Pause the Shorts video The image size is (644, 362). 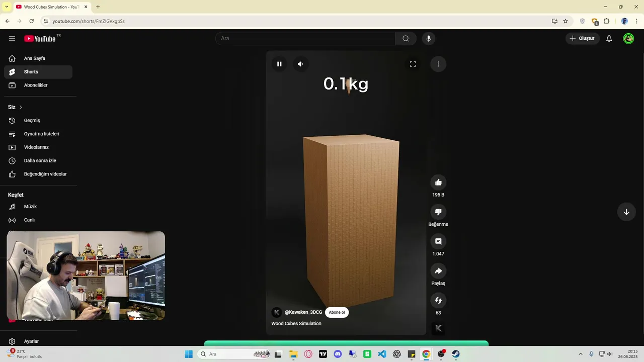279,64
